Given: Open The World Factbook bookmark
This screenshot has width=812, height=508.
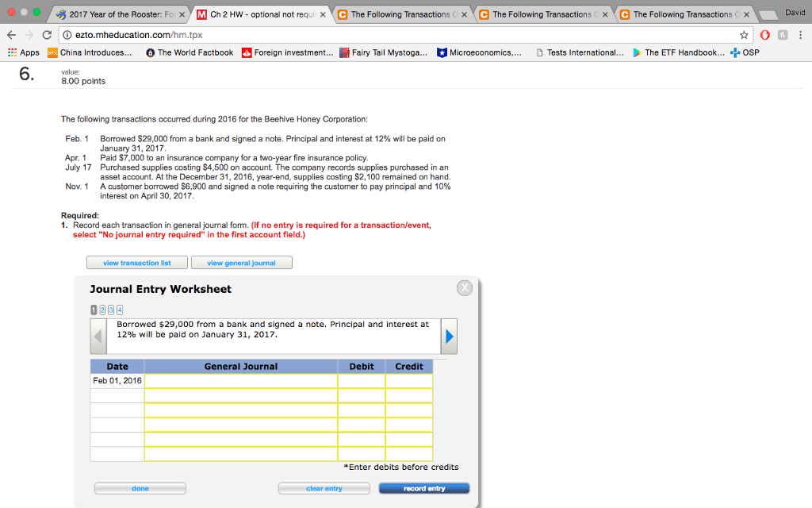Looking at the screenshot, I should click(x=190, y=54).
